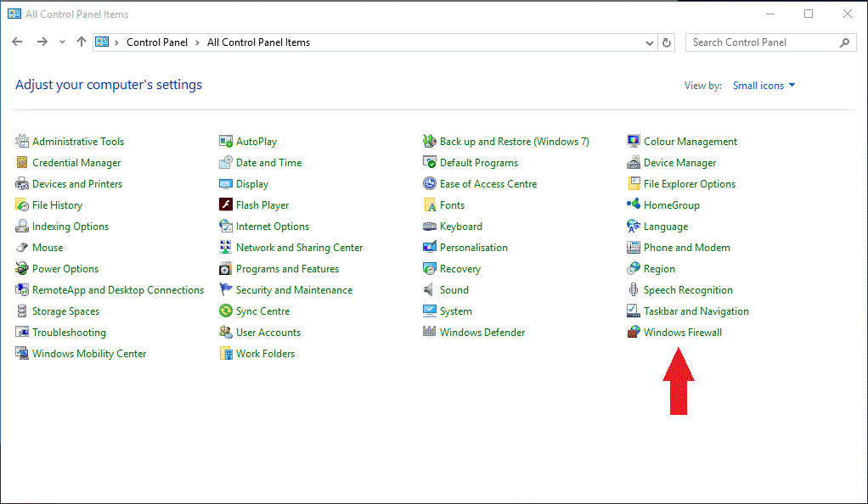
Task: Open the Device Manager icon
Action: coord(634,163)
